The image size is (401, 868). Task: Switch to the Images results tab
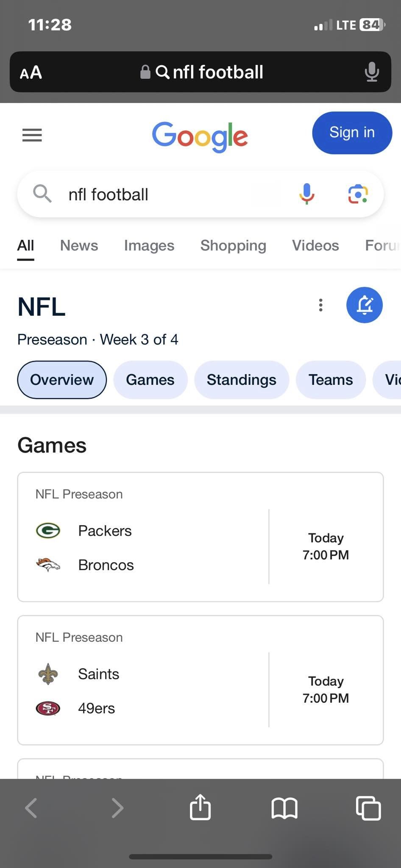(x=149, y=245)
